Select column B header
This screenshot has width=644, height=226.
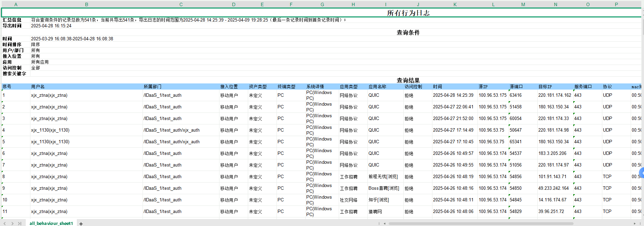pos(86,4)
